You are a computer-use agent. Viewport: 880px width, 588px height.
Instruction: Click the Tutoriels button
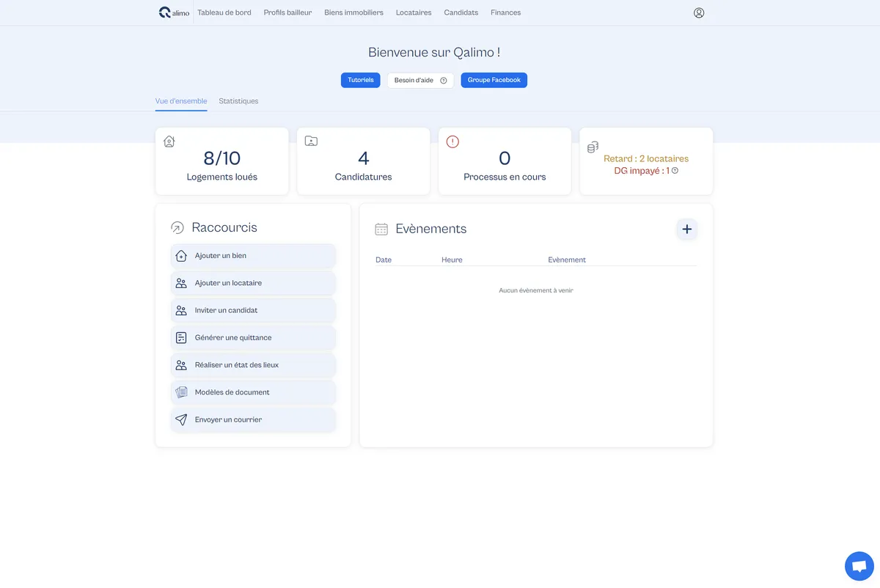(x=361, y=80)
